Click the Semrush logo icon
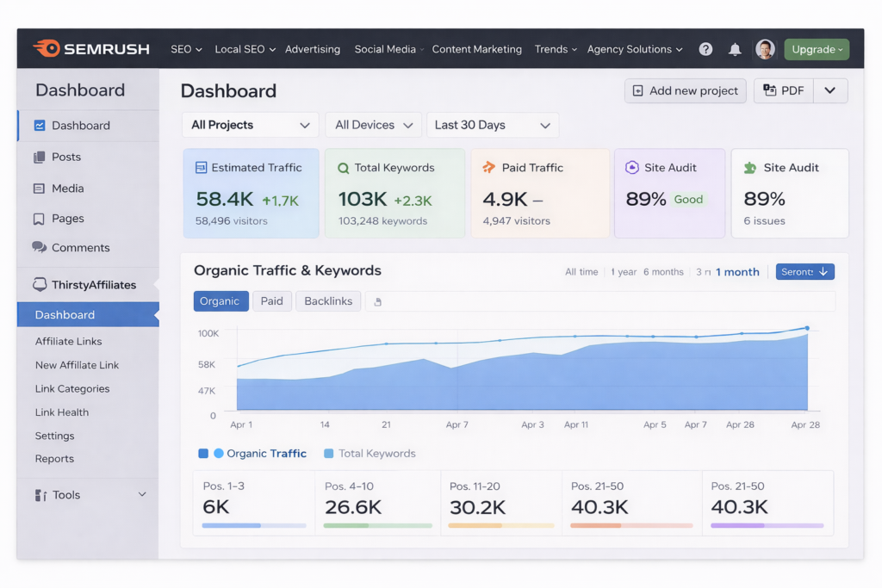The height and width of the screenshot is (588, 882). point(49,49)
